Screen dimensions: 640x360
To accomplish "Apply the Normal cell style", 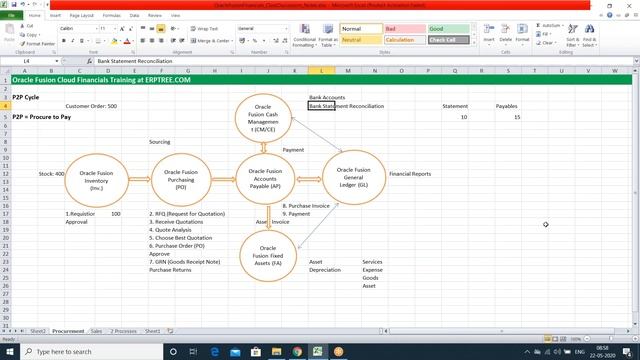I will (x=361, y=29).
